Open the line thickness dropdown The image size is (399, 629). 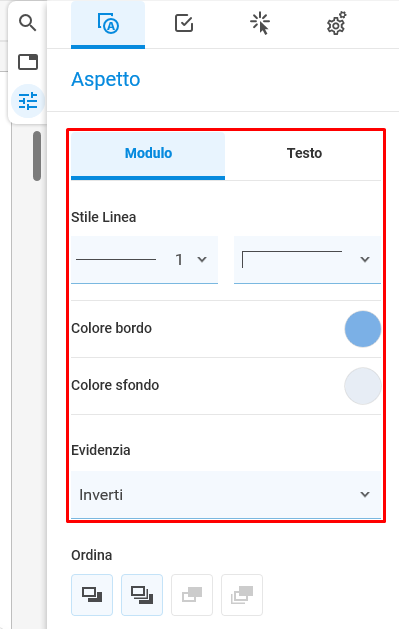(x=144, y=260)
